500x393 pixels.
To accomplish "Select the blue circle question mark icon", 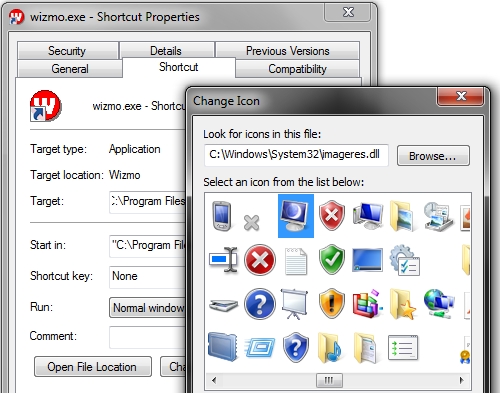I will (x=260, y=304).
